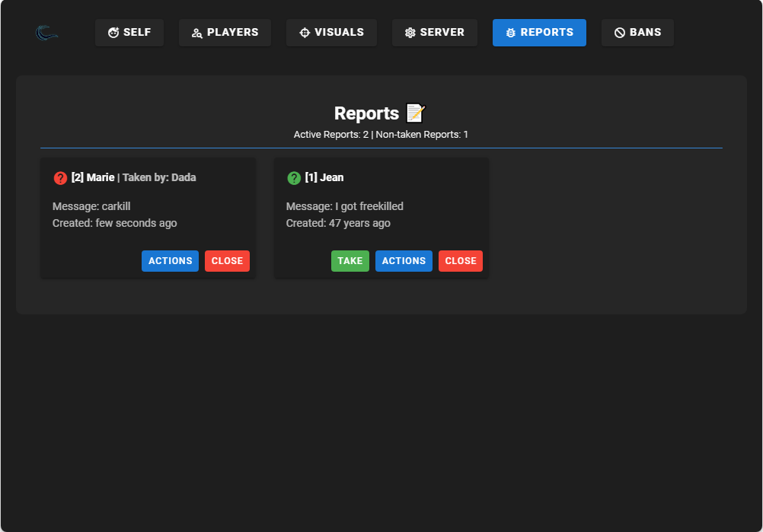This screenshot has height=532, width=763.
Task: Open ACTIONS for Marie's report
Action: (x=170, y=260)
